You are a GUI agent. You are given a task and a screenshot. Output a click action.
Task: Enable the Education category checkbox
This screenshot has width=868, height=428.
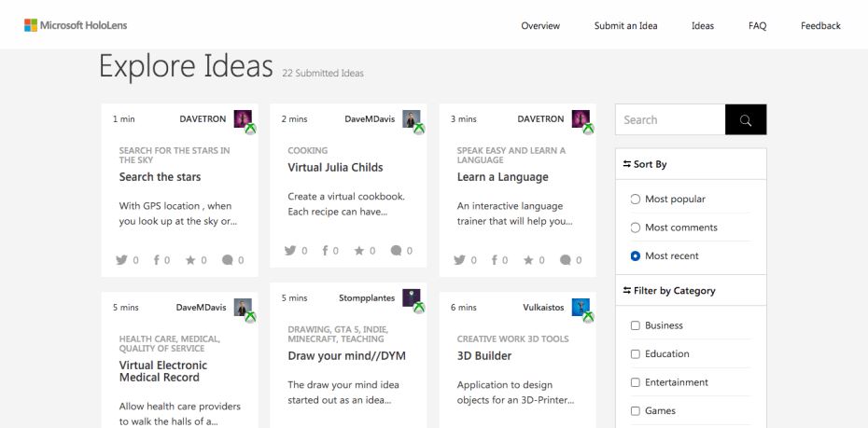click(636, 353)
